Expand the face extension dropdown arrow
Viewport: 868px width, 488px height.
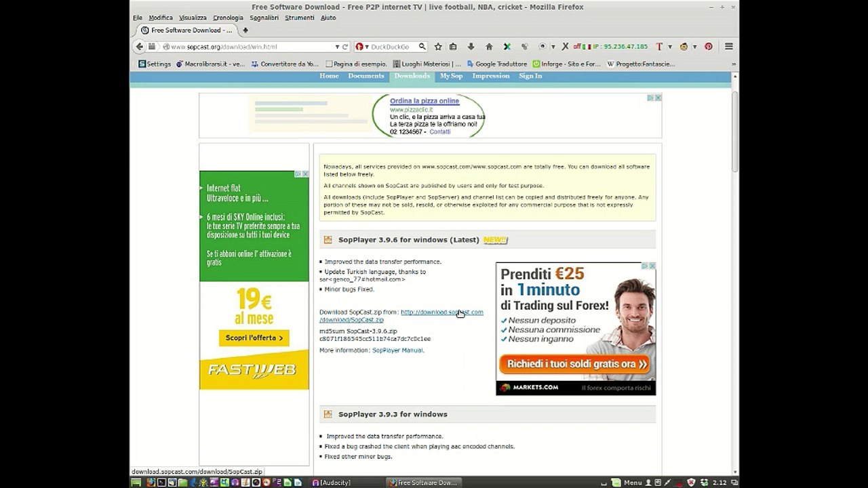coord(694,47)
